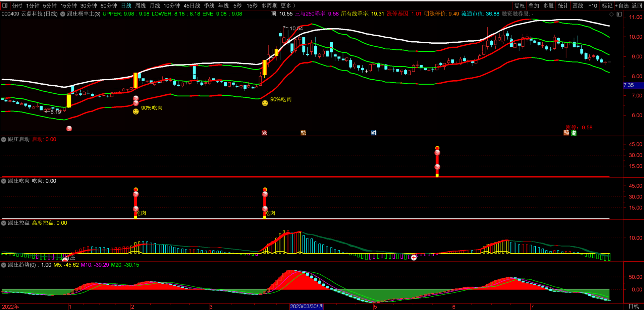
Task: Click the 000409 云鼎科技(日线) title
Action: tap(30, 14)
